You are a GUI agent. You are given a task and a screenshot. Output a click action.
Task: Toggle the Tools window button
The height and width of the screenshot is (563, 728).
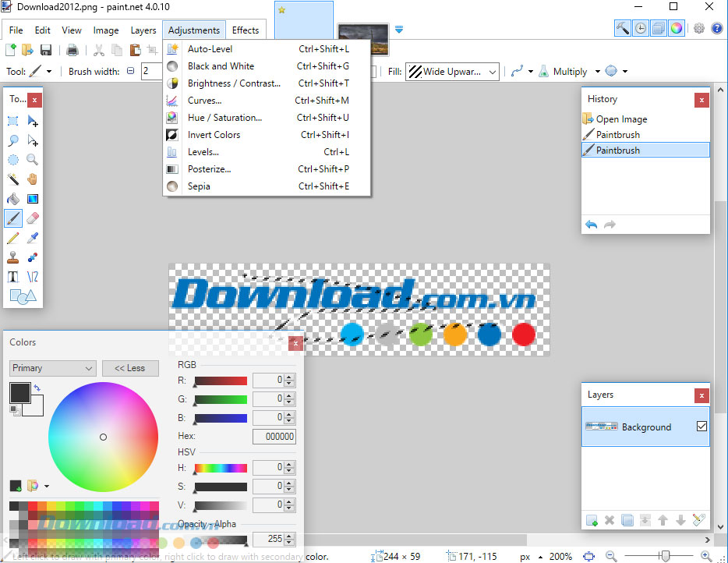click(623, 28)
